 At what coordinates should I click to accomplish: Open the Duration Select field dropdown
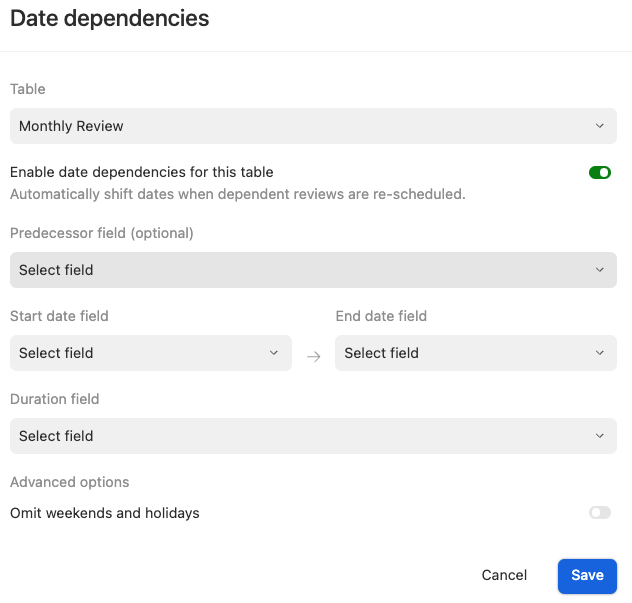300,436
